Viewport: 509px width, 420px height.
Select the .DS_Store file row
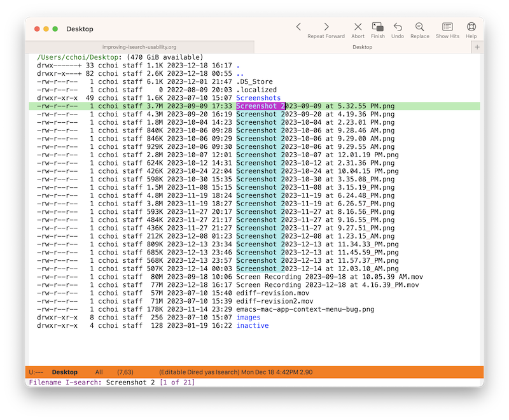pyautogui.click(x=254, y=82)
